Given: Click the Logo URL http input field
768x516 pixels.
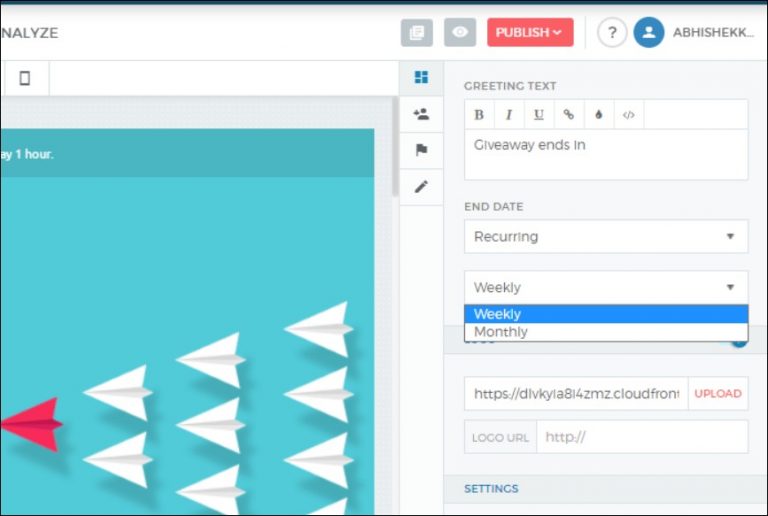Looking at the screenshot, I should coord(641,437).
